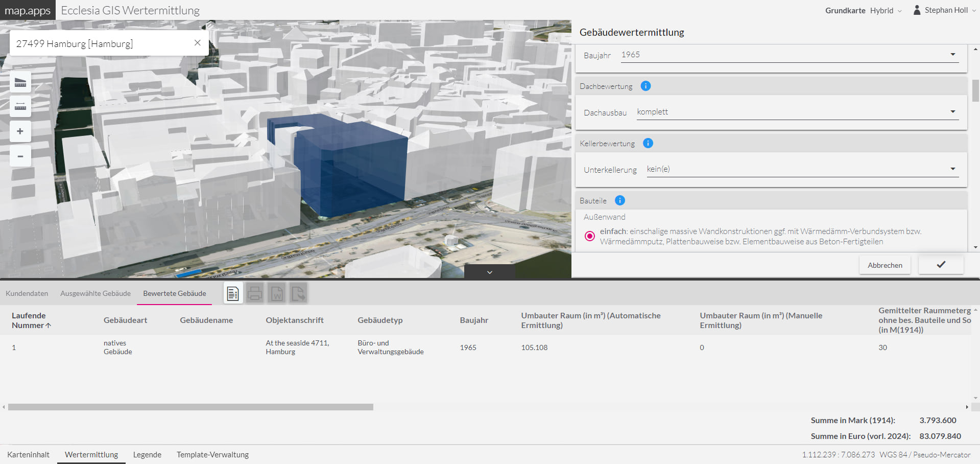The width and height of the screenshot is (980, 464).
Task: Open the Dachausbau komplett dropdown
Action: pyautogui.click(x=952, y=111)
